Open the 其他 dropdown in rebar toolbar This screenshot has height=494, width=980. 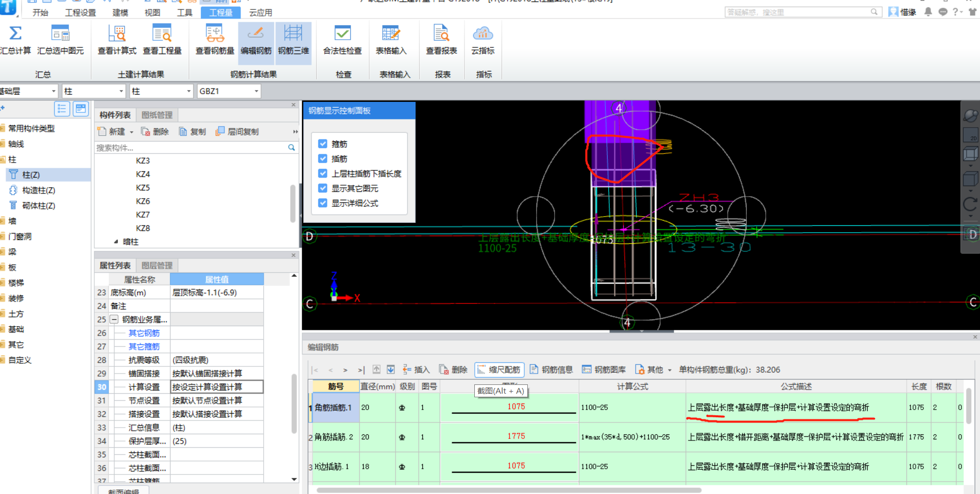pos(669,370)
